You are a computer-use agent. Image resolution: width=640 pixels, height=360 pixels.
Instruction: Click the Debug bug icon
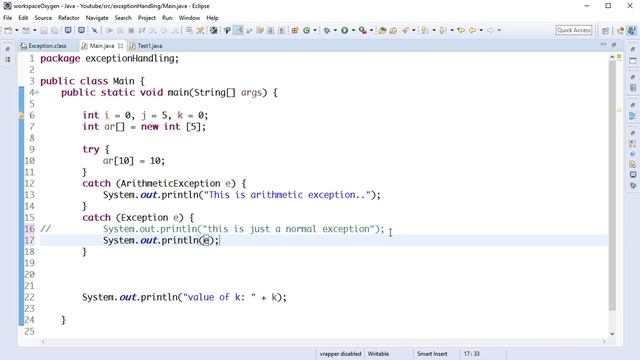point(327,30)
